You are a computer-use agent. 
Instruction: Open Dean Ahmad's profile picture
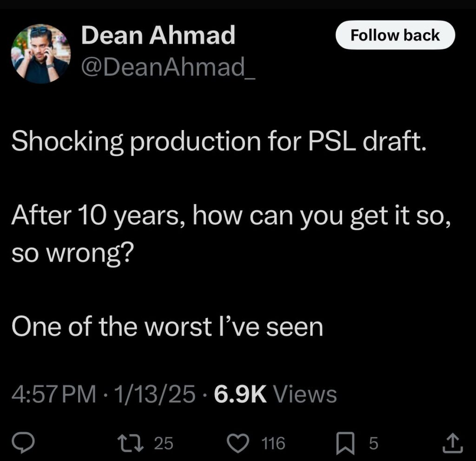click(x=40, y=54)
